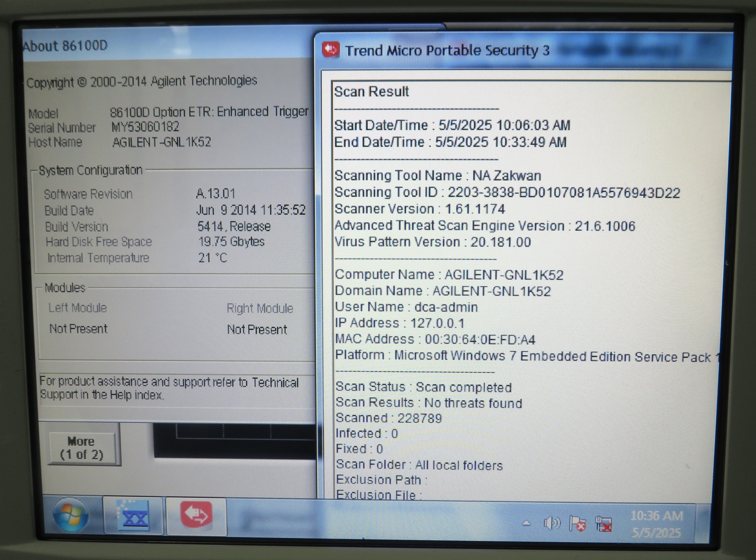Show hidden system tray icons arrow
Screen dimensions: 756x560
coord(526,523)
